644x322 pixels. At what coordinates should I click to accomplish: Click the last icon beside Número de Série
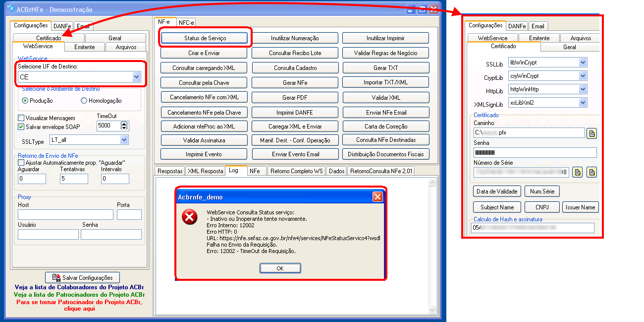click(x=591, y=172)
